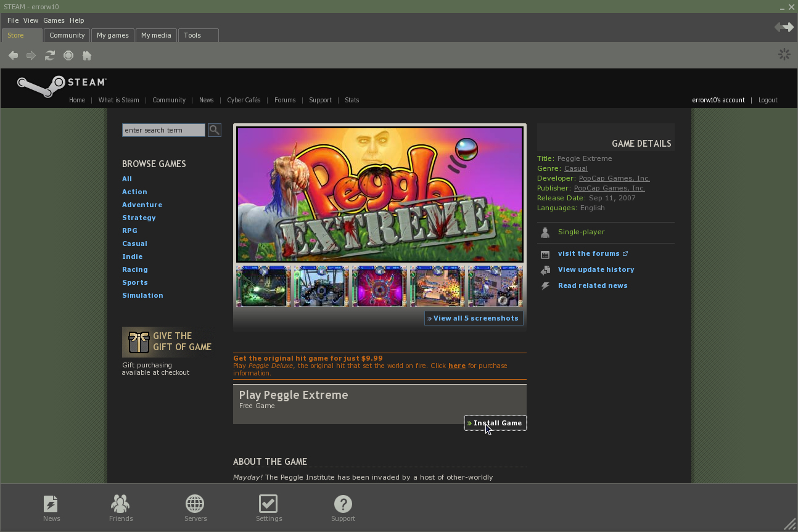798x532 pixels.
Task: Click the PopCap Games publisher link
Action: [609, 188]
